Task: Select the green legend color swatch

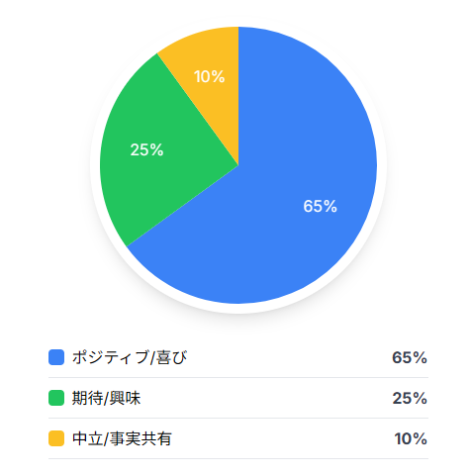Action: pos(56,398)
